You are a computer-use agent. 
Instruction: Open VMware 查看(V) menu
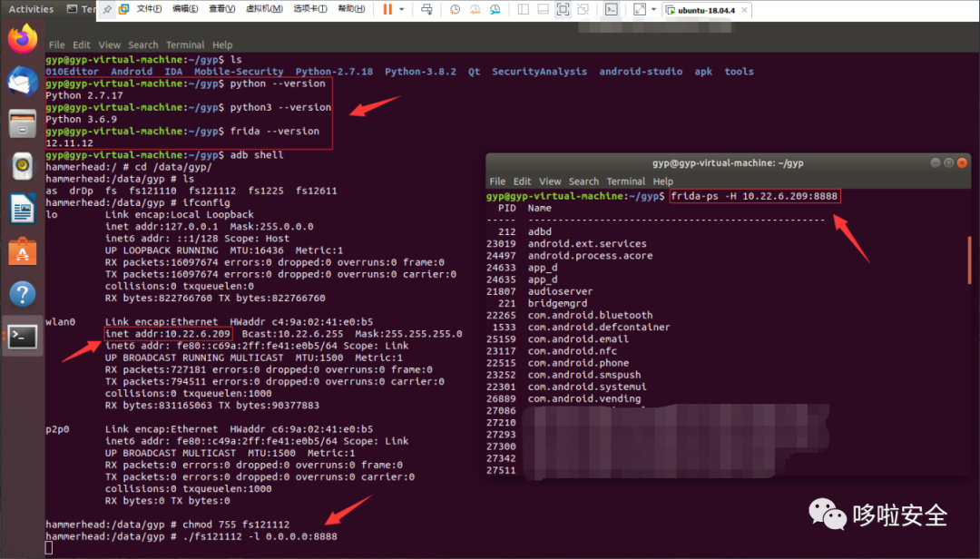point(222,9)
